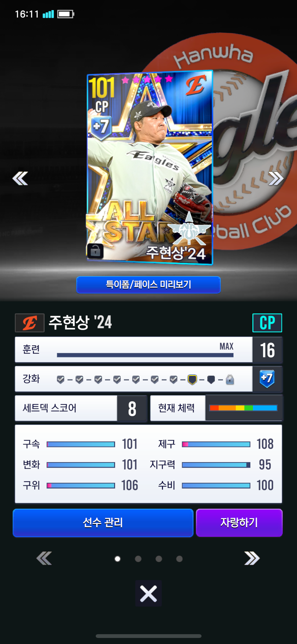The width and height of the screenshot is (297, 644).
Task: Select the highlighted eighth 강화 step shield
Action: tap(192, 379)
